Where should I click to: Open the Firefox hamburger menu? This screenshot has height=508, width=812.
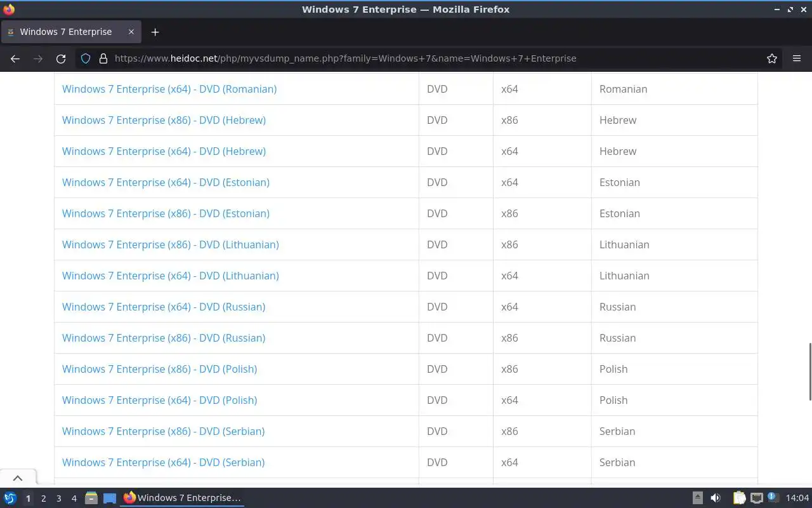pyautogui.click(x=797, y=58)
